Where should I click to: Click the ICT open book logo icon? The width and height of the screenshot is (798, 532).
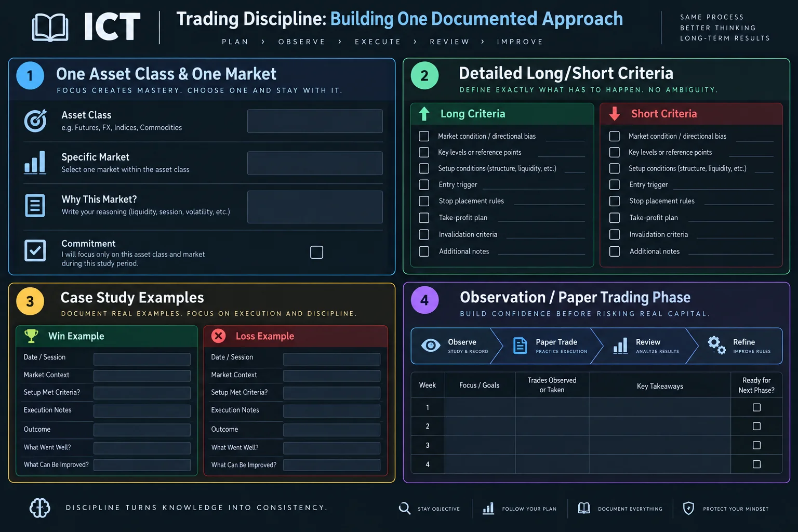coord(50,28)
